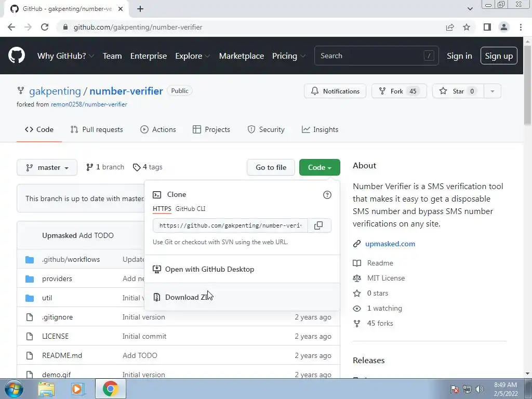This screenshot has width=532, height=399.
Task: Open the Actions tab
Action: 158,129
